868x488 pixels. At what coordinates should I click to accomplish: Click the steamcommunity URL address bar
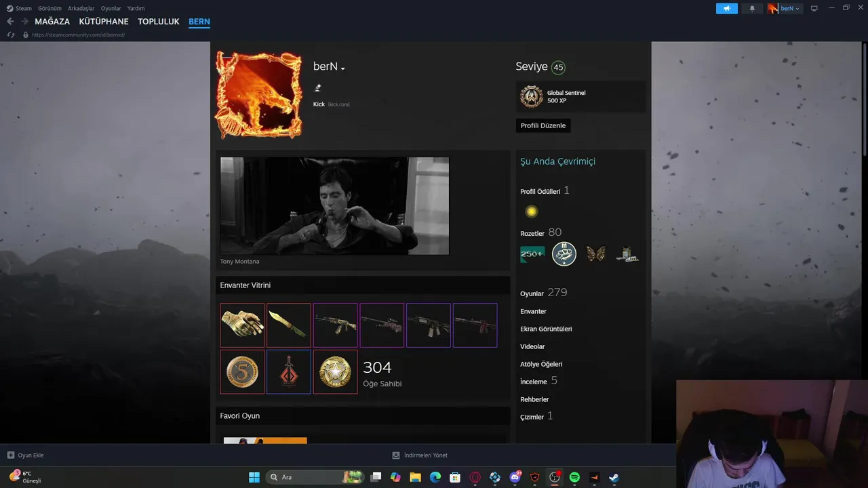[x=78, y=35]
